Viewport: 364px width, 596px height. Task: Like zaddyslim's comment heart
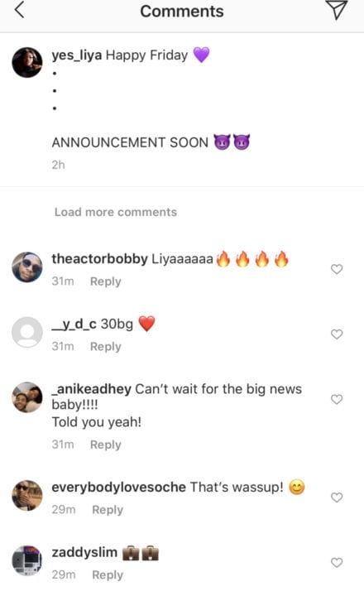tap(337, 563)
